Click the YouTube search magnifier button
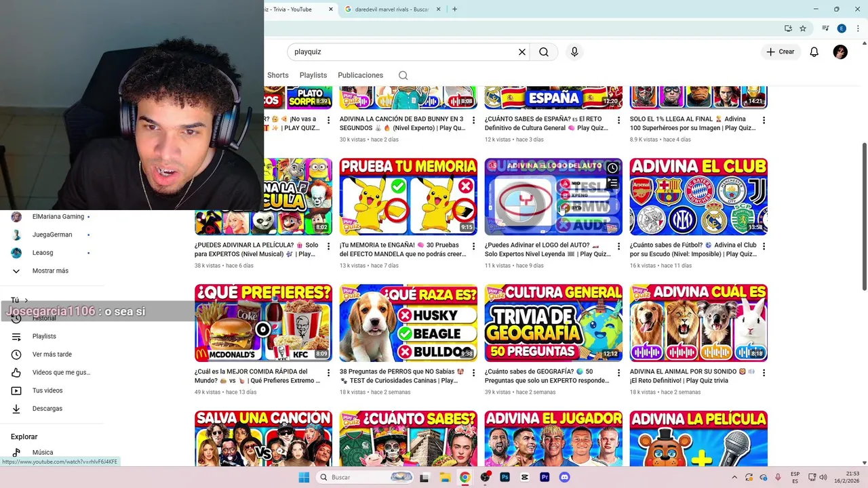The image size is (868, 488). (x=544, y=52)
